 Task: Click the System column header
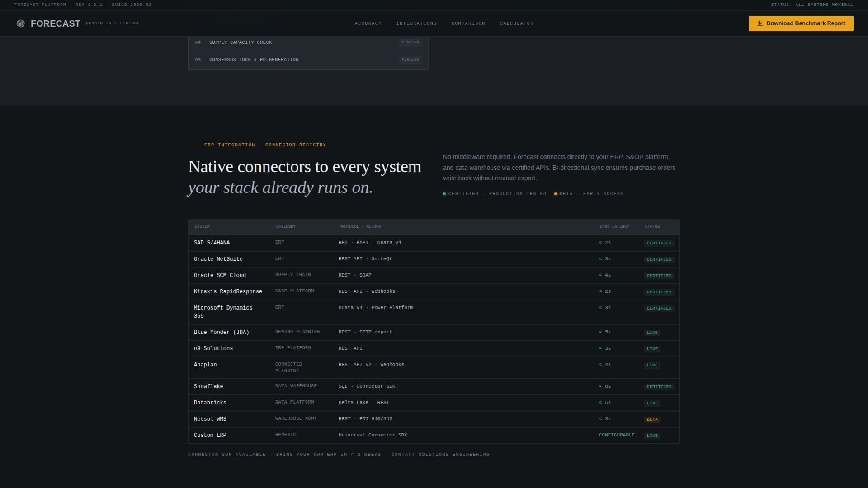[x=202, y=226]
